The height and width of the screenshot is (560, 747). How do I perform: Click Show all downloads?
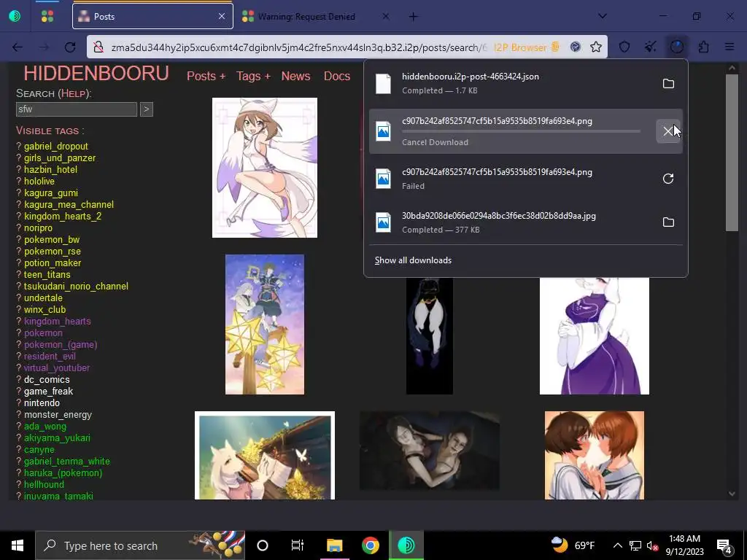pyautogui.click(x=413, y=260)
